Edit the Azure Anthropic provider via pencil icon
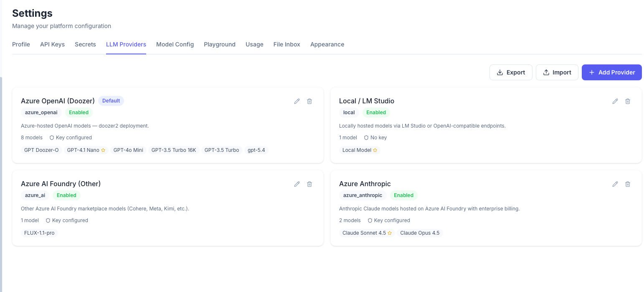Image resolution: width=644 pixels, height=292 pixels. coord(615,184)
